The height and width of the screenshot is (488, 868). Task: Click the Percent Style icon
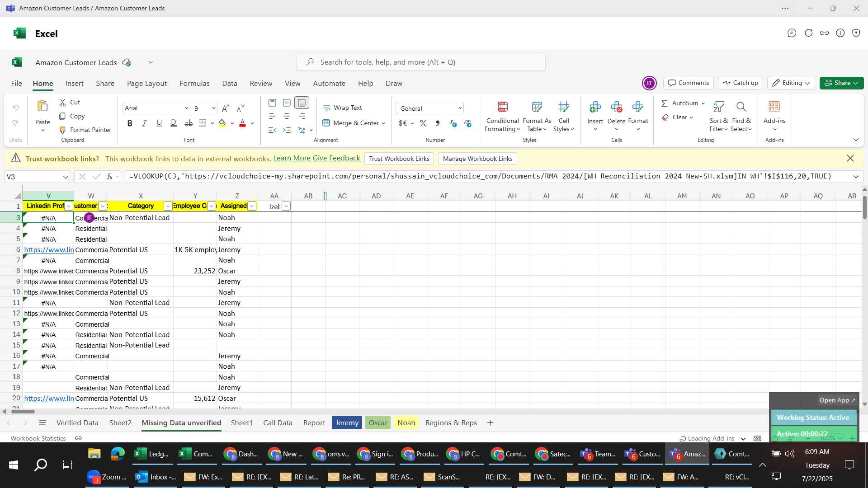(423, 123)
